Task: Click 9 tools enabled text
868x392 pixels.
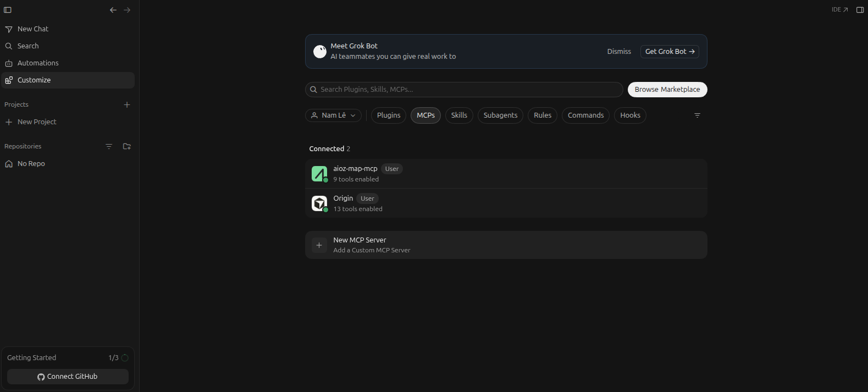Action: click(x=356, y=179)
